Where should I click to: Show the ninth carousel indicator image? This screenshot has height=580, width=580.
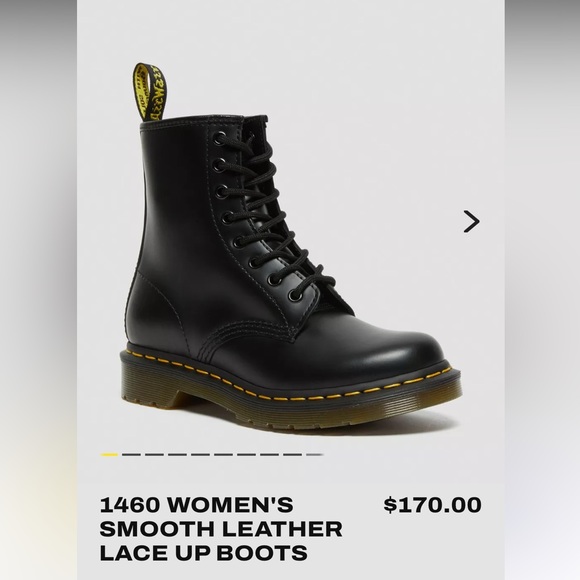click(x=293, y=455)
